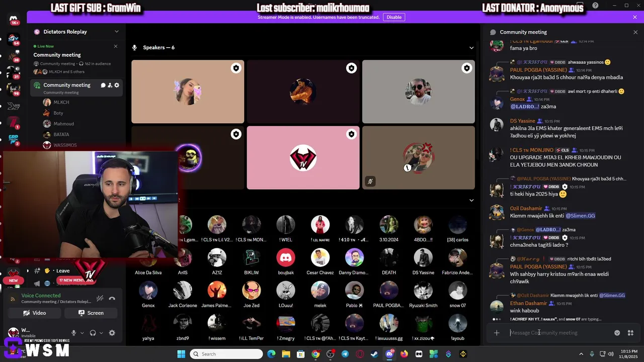This screenshot has height=362, width=644.
Task: Share your screen with Screen button
Action: (x=91, y=313)
